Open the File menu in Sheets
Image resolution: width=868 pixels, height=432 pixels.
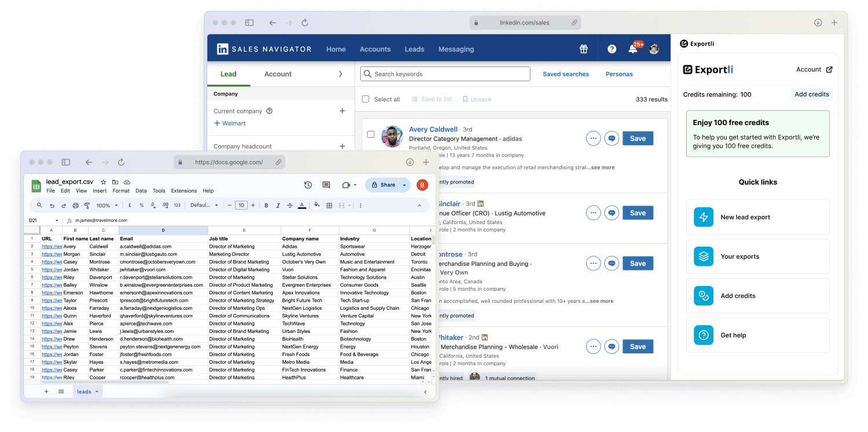[x=50, y=191]
